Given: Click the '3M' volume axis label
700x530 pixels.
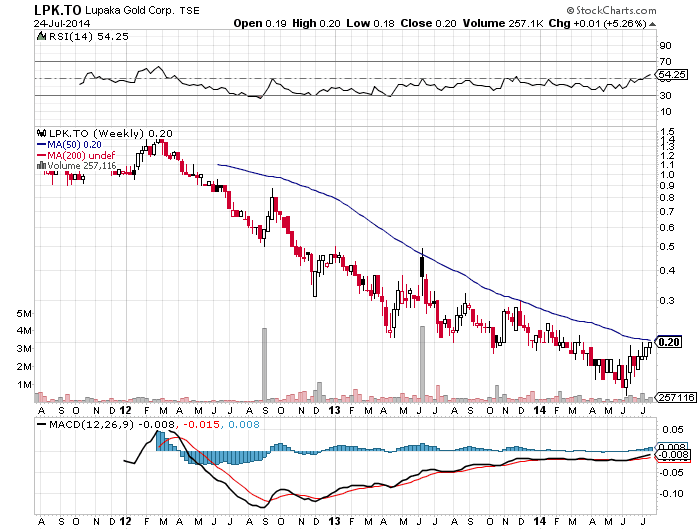Looking at the screenshot, I should [x=25, y=349].
